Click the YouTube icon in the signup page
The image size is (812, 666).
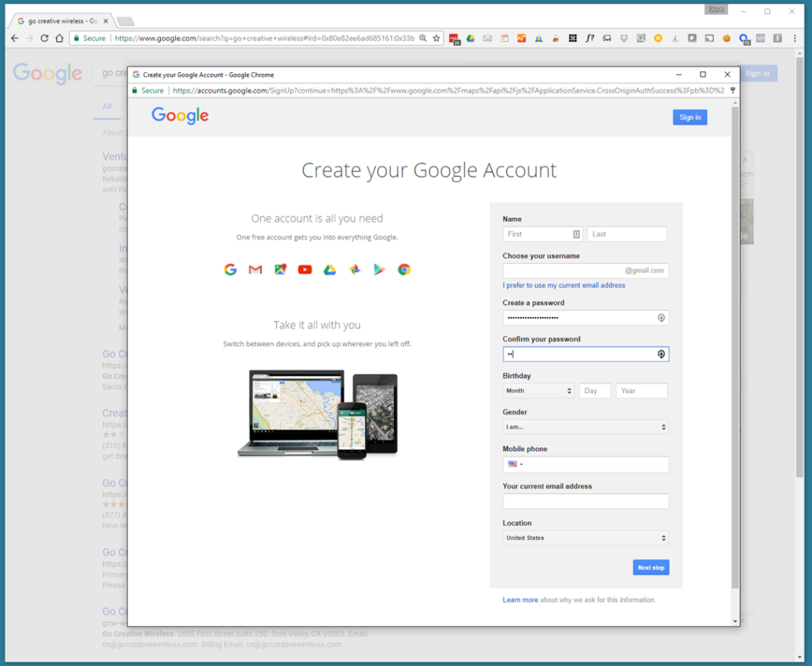coord(304,270)
